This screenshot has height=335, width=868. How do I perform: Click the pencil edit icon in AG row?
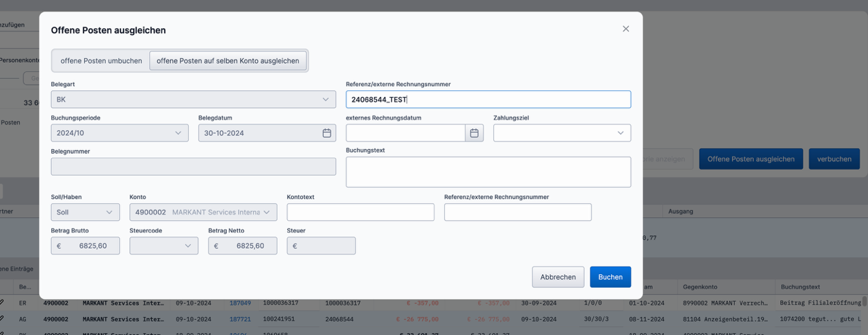[2, 319]
